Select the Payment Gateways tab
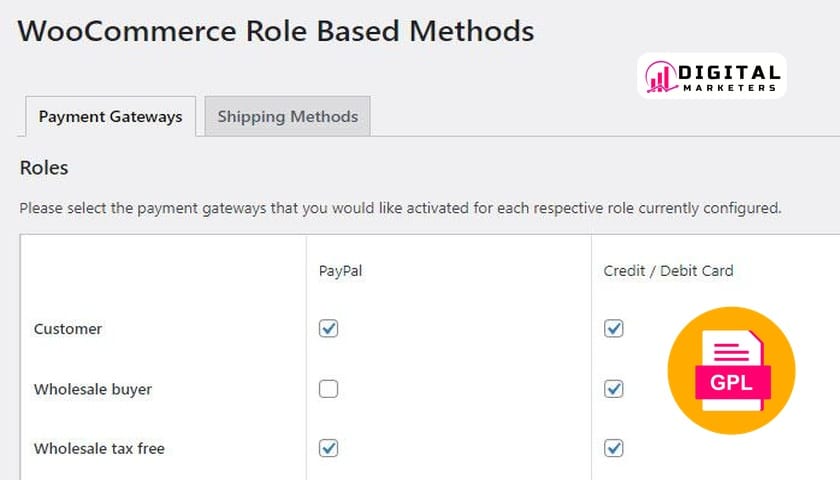840x480 pixels. [x=110, y=116]
